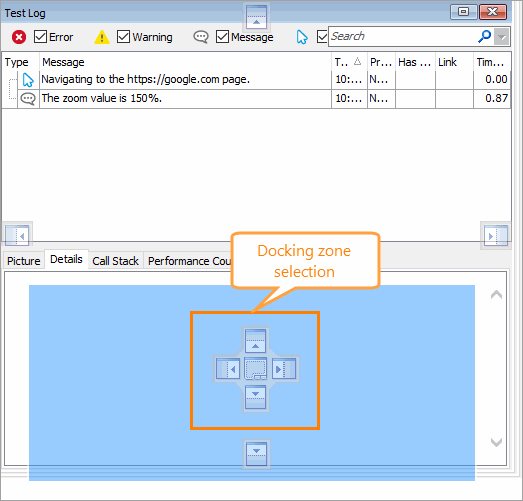Image resolution: width=523 pixels, height=501 pixels.
Task: Click the 0.00 time value cell
Action: (x=492, y=80)
